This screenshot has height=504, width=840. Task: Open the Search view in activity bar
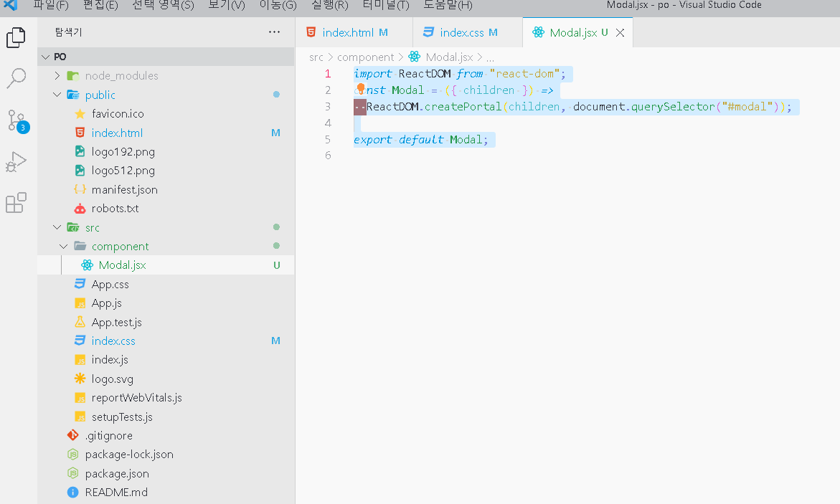(16, 78)
